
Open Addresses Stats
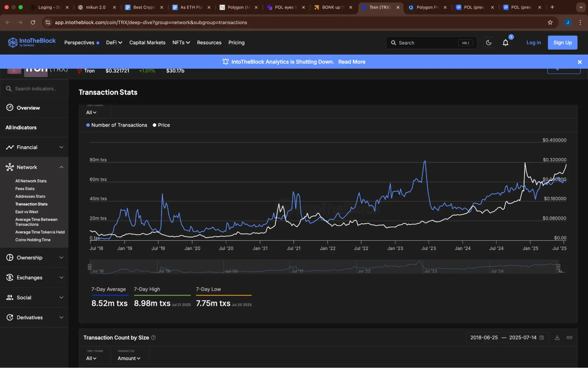pyautogui.click(x=30, y=196)
